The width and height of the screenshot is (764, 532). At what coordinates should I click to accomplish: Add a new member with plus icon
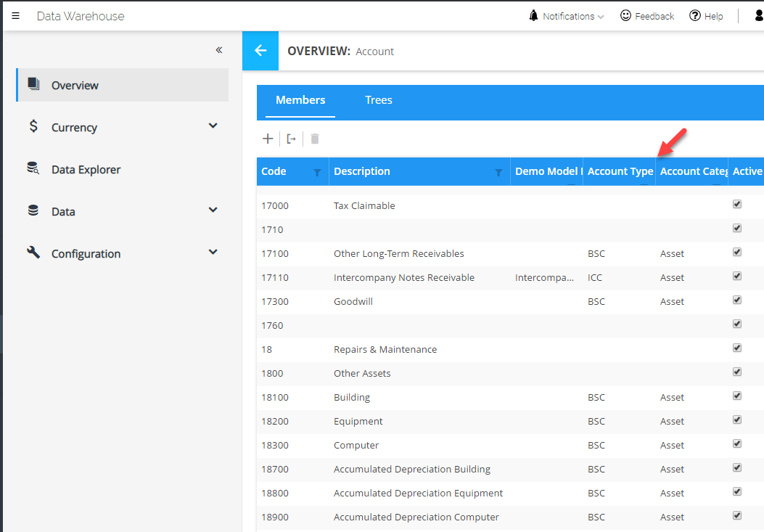[x=268, y=139]
